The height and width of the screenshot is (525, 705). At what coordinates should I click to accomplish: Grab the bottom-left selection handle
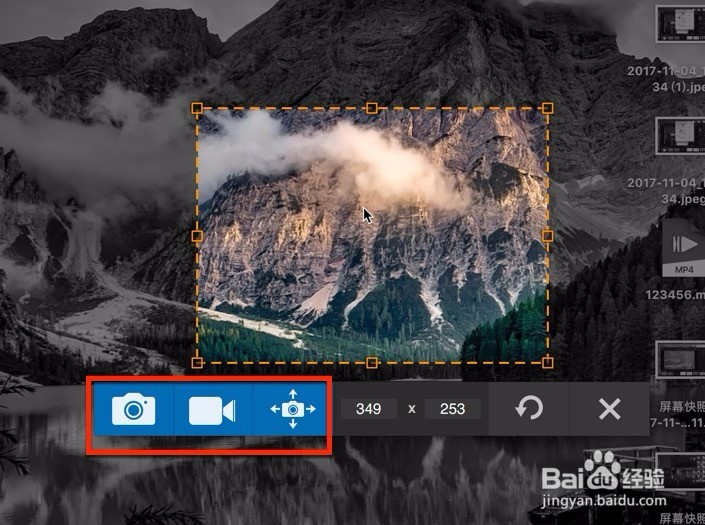pos(197,362)
